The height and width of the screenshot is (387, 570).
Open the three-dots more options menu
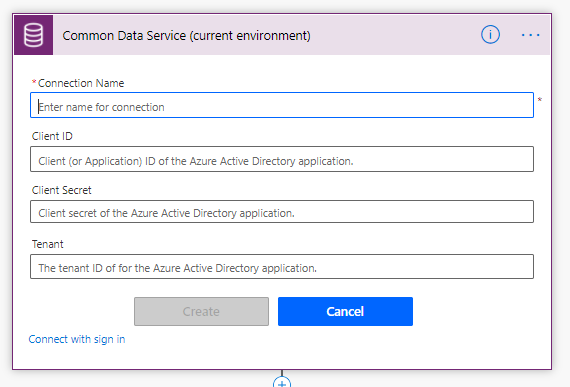point(530,35)
